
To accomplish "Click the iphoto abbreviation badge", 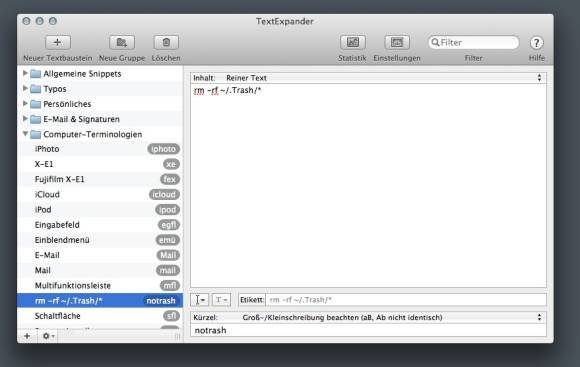I will coord(163,149).
